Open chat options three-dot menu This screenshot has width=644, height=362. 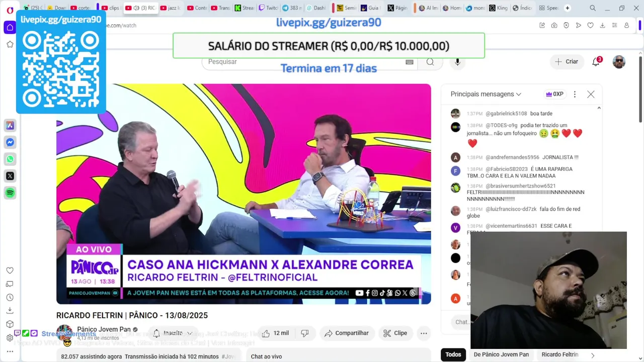tap(575, 94)
